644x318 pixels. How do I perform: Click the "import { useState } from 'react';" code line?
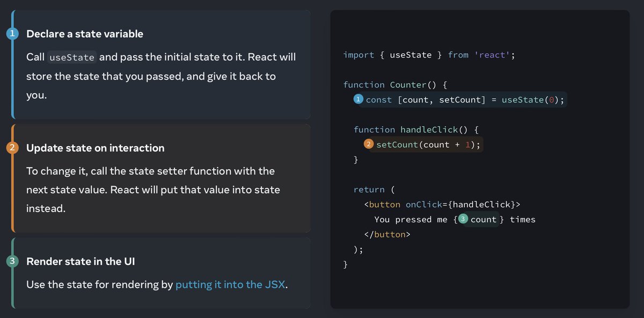tap(429, 55)
